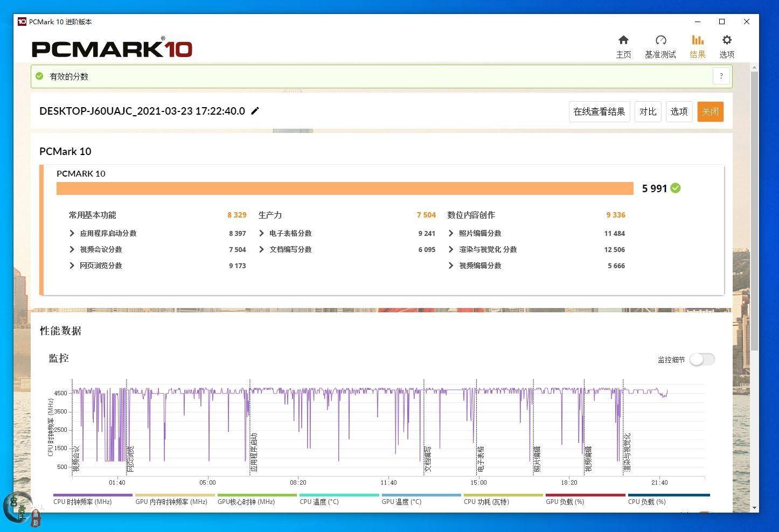Click the 数位内容创作 heading
This screenshot has width=779, height=532.
click(x=471, y=215)
